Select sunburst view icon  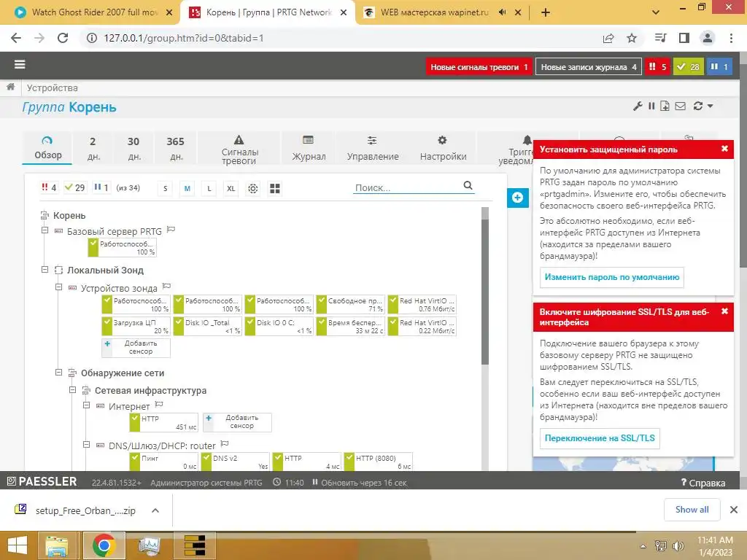[x=253, y=189]
